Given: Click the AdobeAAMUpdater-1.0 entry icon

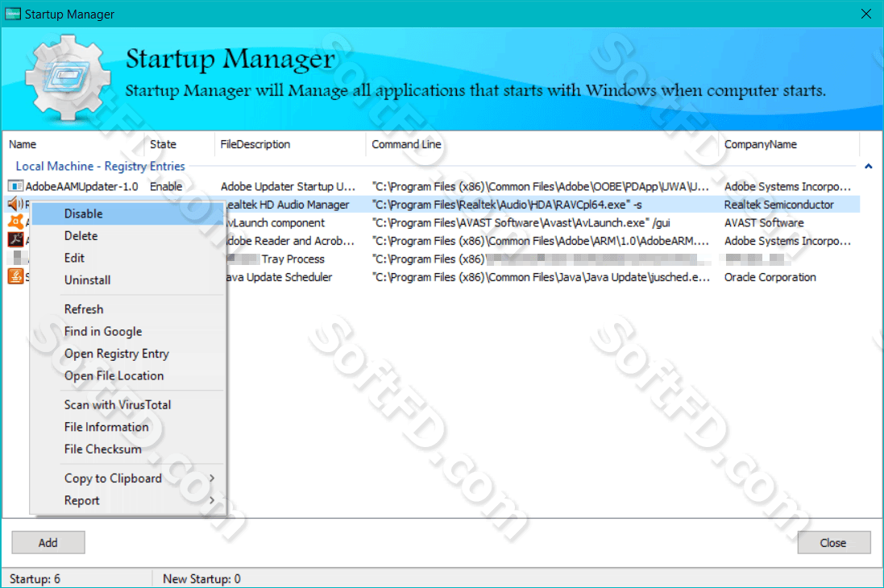Looking at the screenshot, I should pos(16,186).
